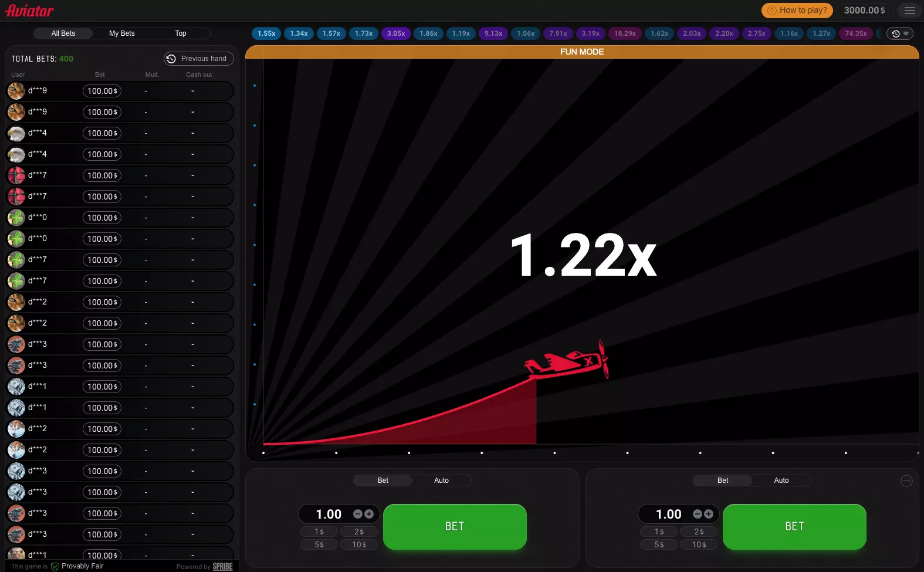This screenshot has height=572, width=924.
Task: Show the Previous hand results
Action: tap(198, 59)
